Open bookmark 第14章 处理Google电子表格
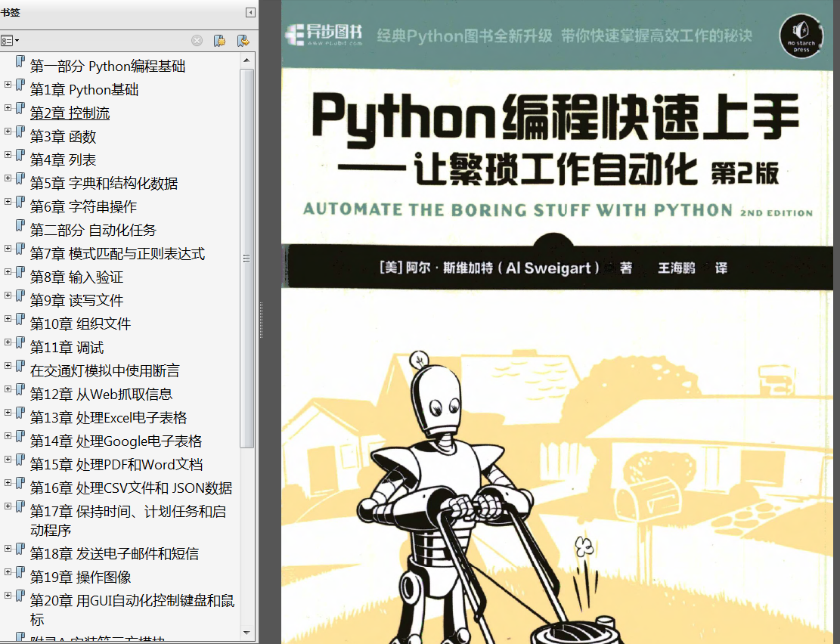The width and height of the screenshot is (840, 644). (x=116, y=441)
